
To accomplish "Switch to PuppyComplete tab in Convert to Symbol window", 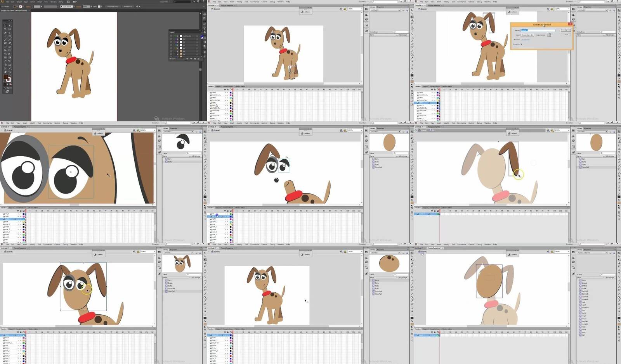I will tap(434, 5).
